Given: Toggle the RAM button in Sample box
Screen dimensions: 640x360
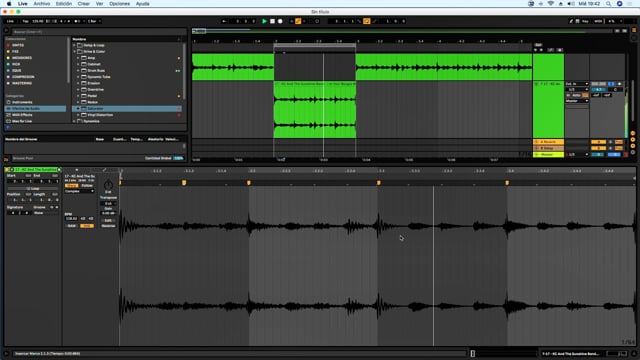Looking at the screenshot, I should coord(71,226).
